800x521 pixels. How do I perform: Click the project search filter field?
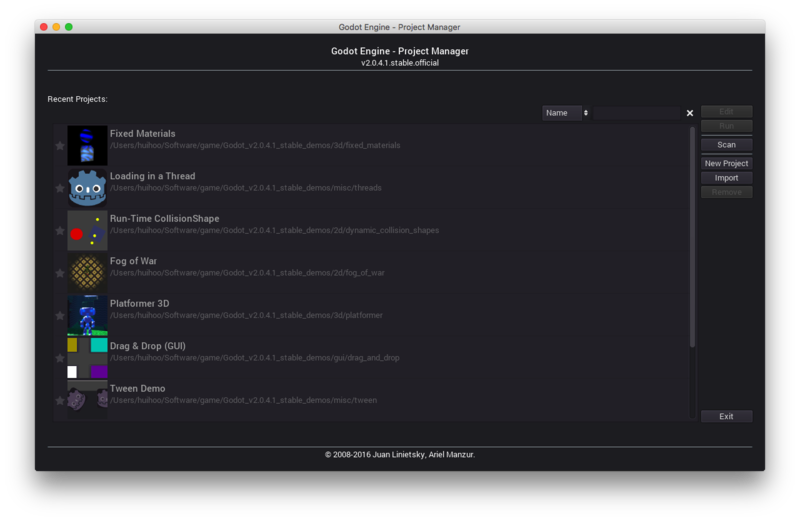tap(636, 113)
